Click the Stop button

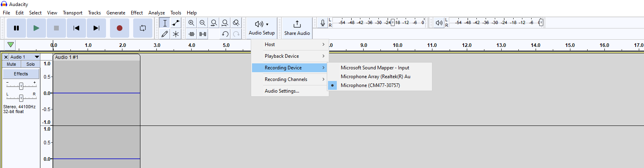coord(56,28)
